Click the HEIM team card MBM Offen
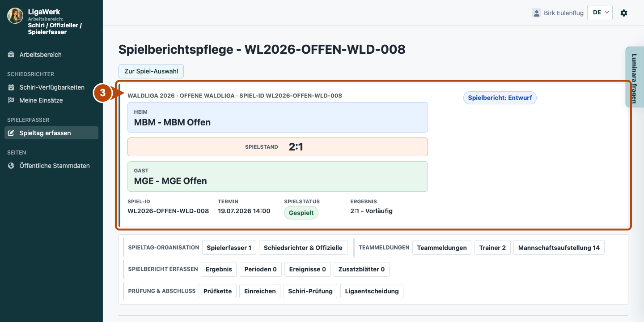Screen dimensions: 644x322 pyautogui.click(x=278, y=117)
